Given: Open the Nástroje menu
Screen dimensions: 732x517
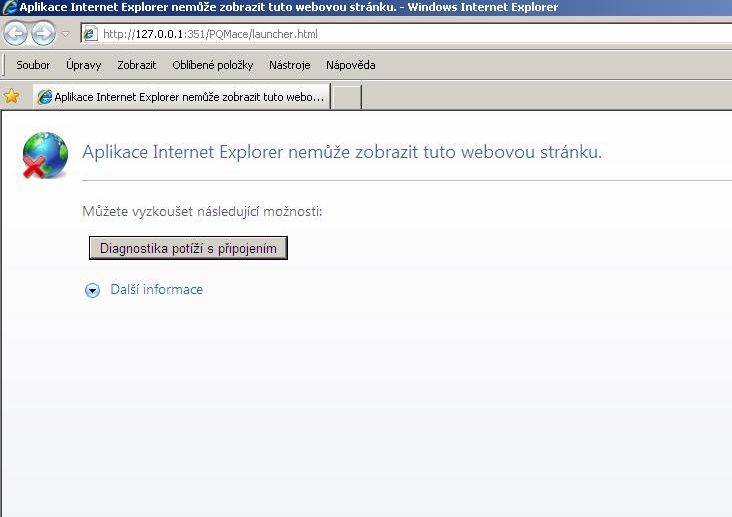Looking at the screenshot, I should pyautogui.click(x=290, y=65).
